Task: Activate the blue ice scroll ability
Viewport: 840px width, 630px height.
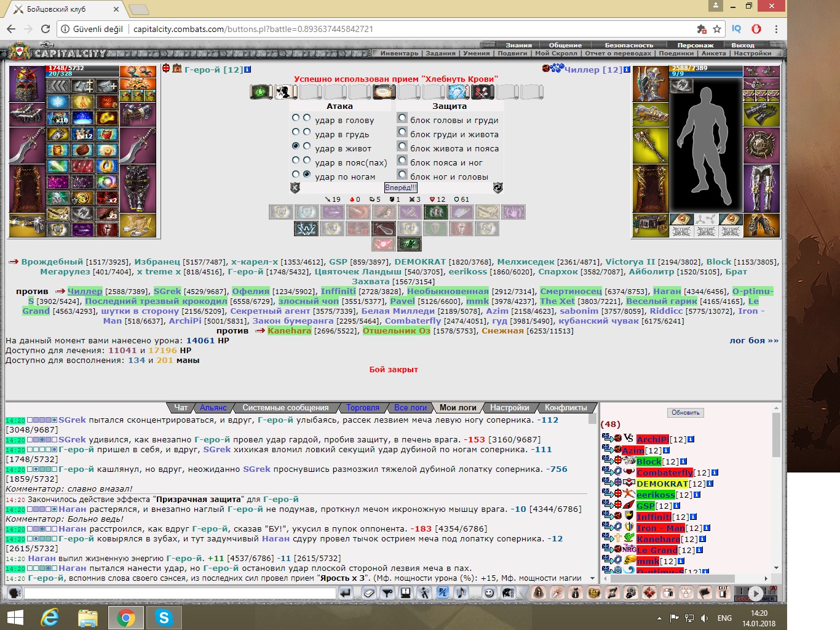Action: pyautogui.click(x=458, y=92)
